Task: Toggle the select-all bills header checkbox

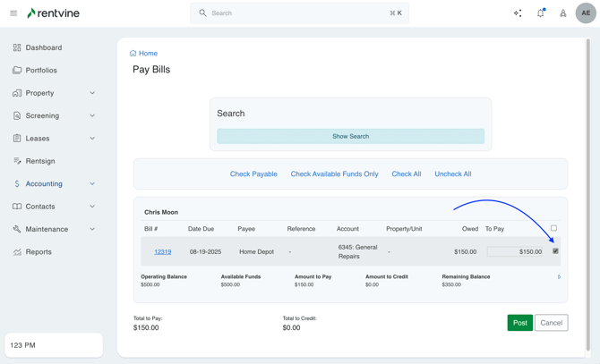Action: click(x=553, y=228)
